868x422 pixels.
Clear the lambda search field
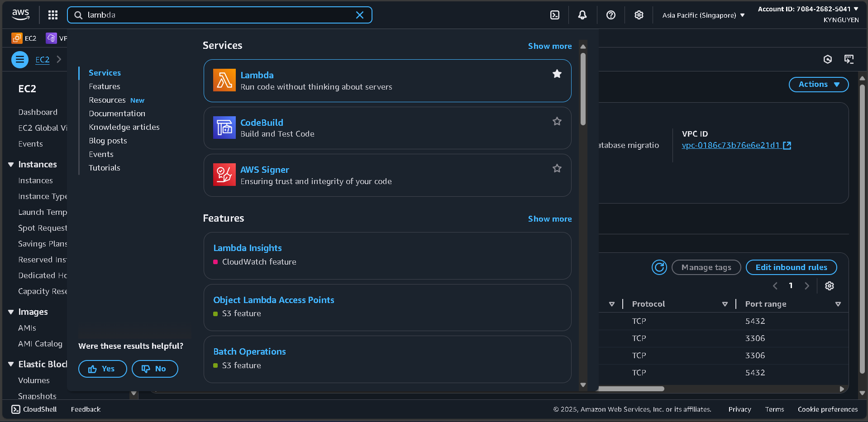(360, 15)
